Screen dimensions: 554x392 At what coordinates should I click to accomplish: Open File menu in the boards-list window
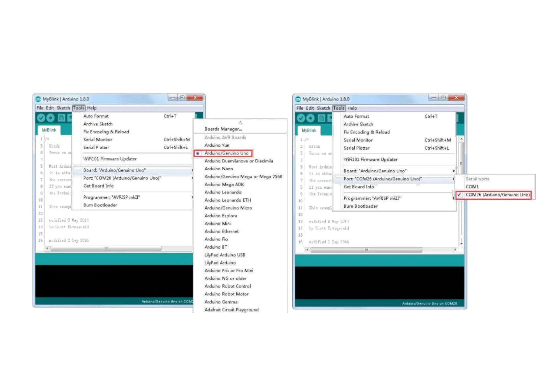click(x=40, y=108)
